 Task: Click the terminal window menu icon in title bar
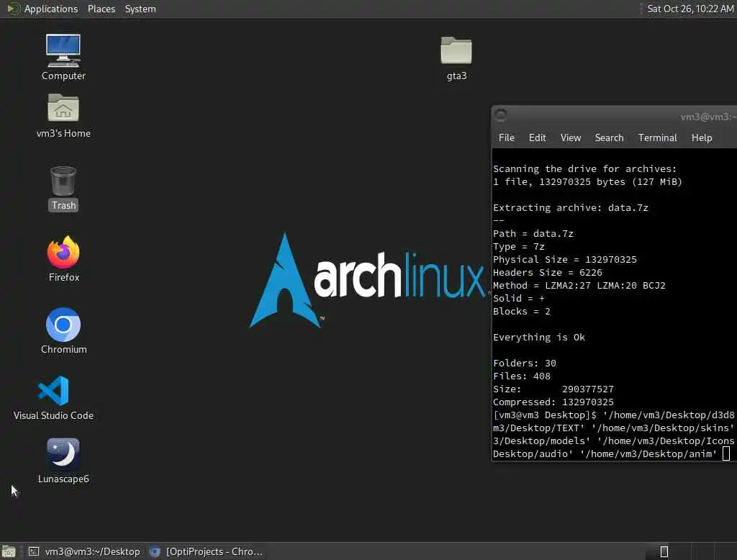501,114
